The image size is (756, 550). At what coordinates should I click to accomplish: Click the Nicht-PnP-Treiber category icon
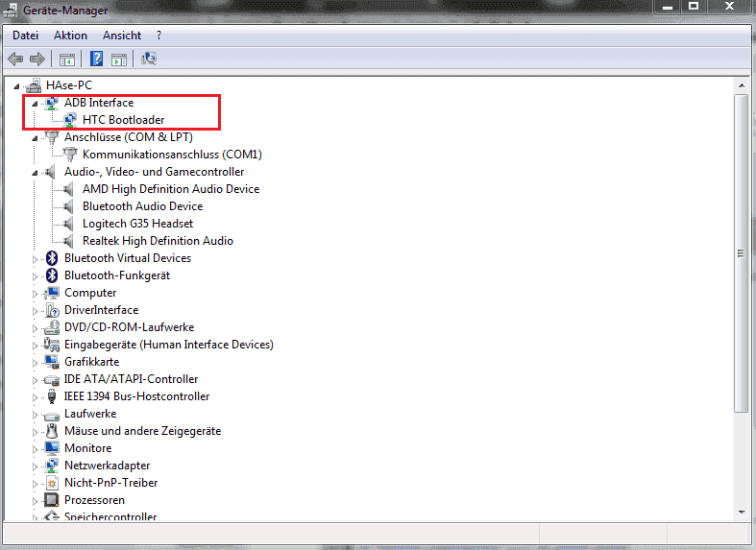(52, 483)
